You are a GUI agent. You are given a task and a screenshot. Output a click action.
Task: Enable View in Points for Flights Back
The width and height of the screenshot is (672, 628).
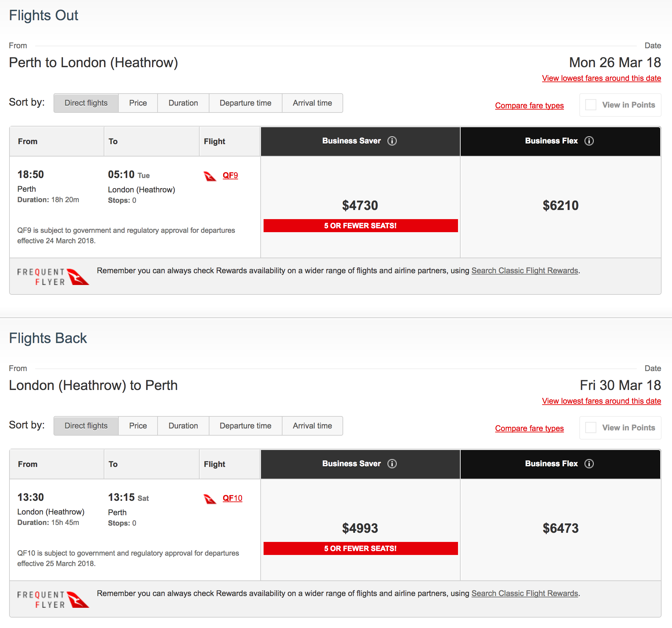(590, 427)
